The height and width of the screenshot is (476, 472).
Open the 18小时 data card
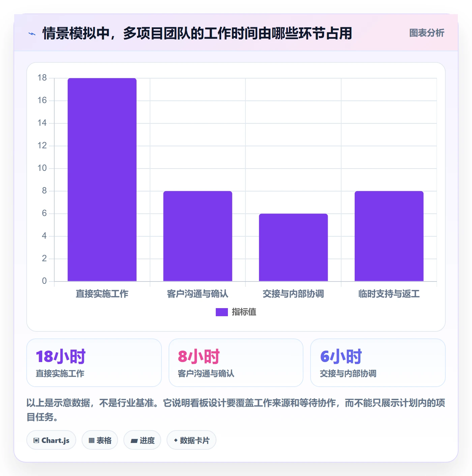click(x=94, y=363)
